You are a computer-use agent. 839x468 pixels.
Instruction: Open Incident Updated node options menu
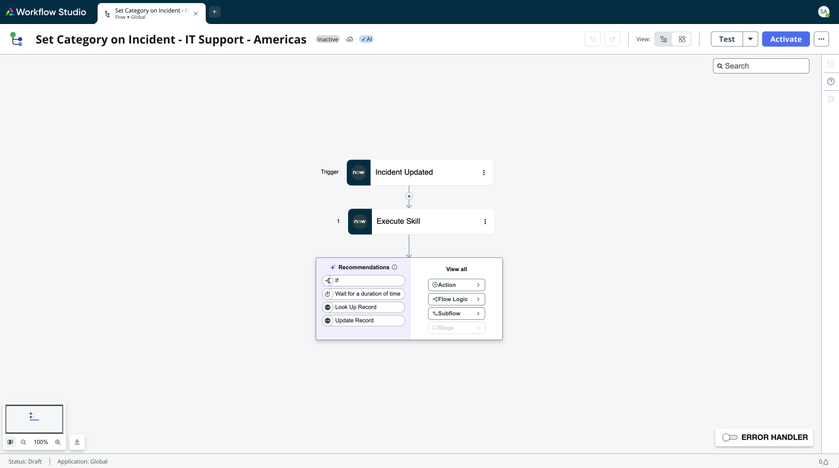(484, 172)
